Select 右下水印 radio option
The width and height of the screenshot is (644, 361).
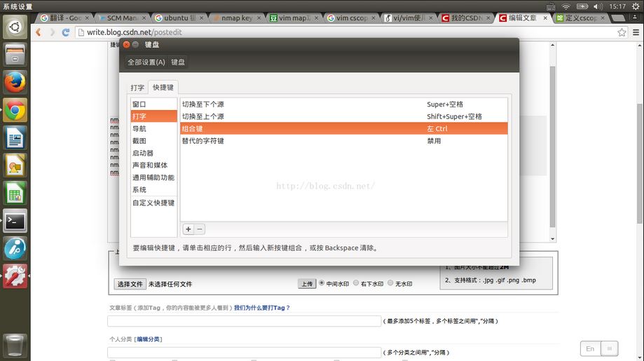pyautogui.click(x=356, y=283)
